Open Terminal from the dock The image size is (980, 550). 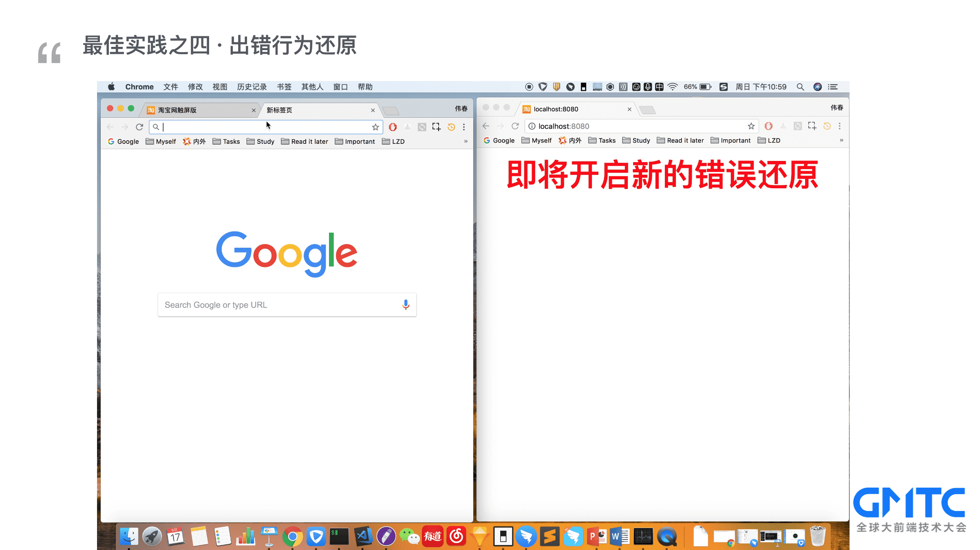pos(339,537)
